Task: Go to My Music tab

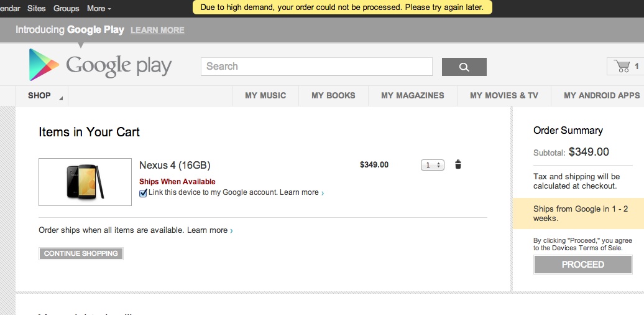Action: click(x=265, y=96)
